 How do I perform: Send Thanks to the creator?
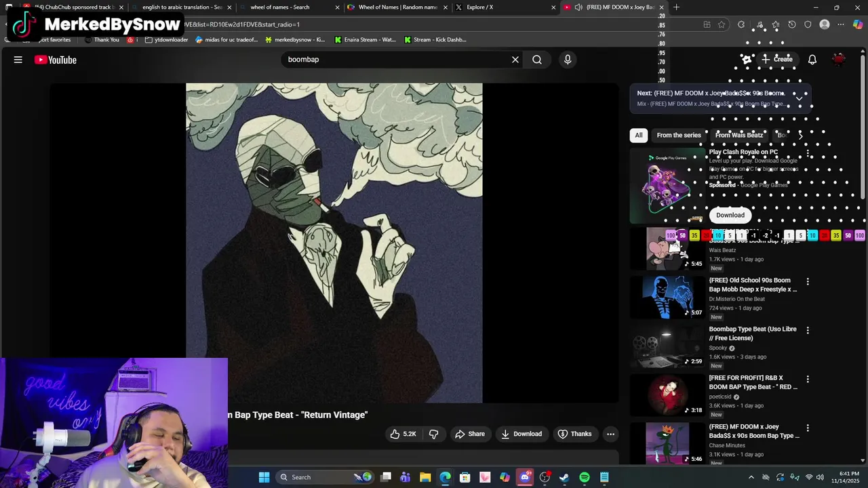point(574,434)
